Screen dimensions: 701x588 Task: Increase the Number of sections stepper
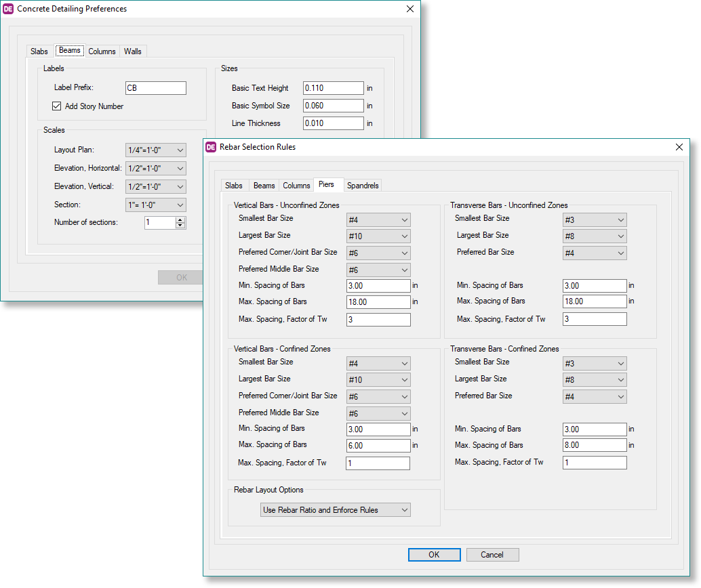pyautogui.click(x=180, y=219)
